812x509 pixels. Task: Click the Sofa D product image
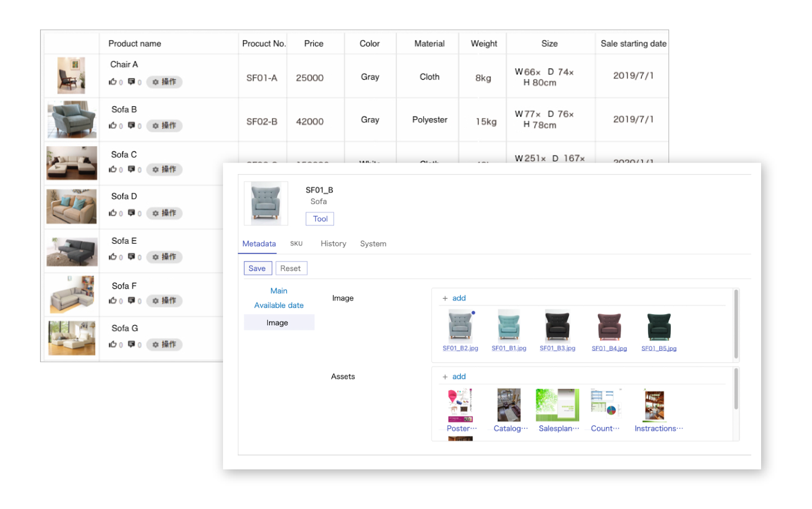pos(71,206)
